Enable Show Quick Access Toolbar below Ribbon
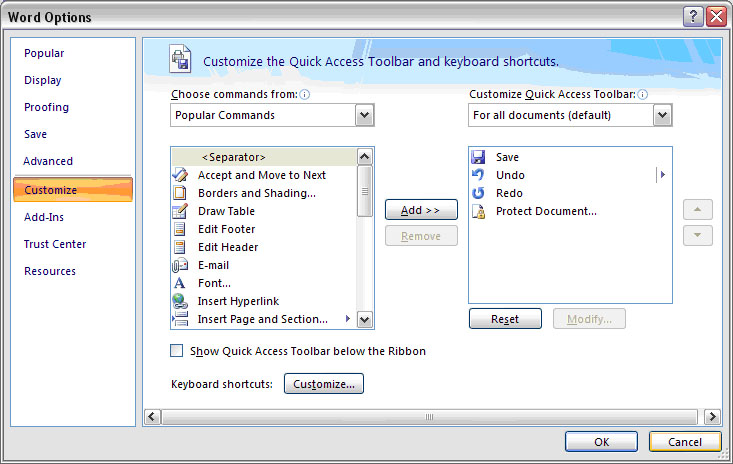 point(177,350)
